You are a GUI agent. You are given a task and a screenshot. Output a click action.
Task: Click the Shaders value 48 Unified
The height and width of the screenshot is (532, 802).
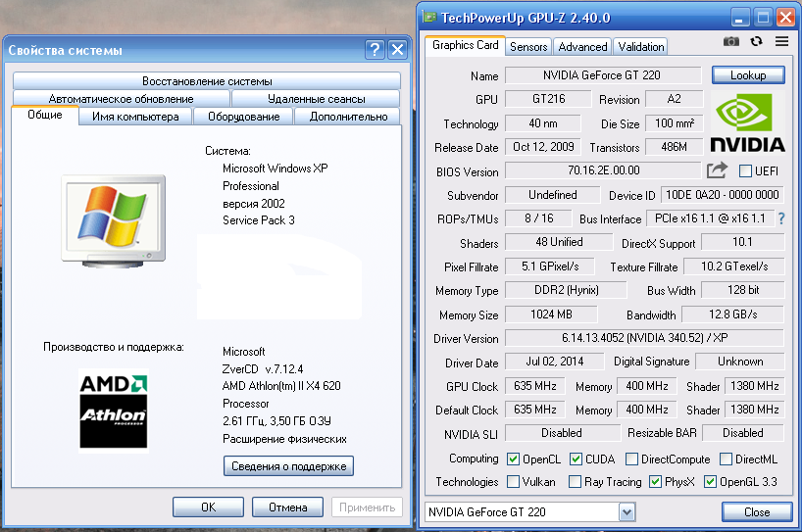pos(559,242)
